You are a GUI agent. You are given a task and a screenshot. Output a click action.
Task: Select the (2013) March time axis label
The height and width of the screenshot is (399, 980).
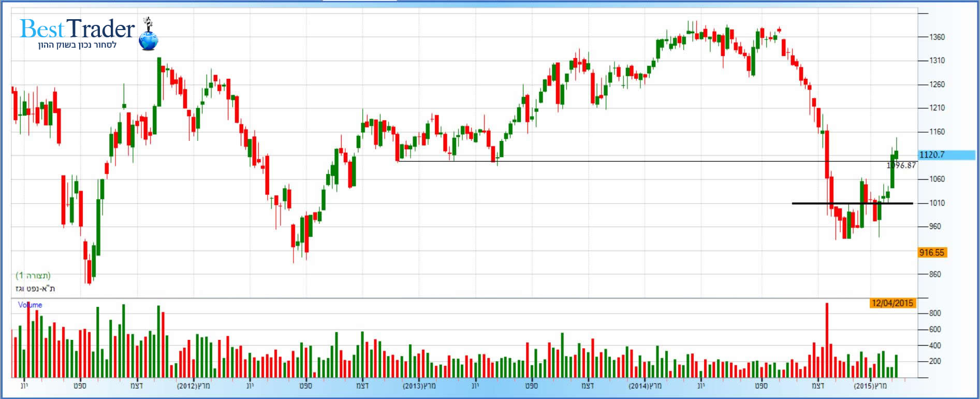point(419,386)
